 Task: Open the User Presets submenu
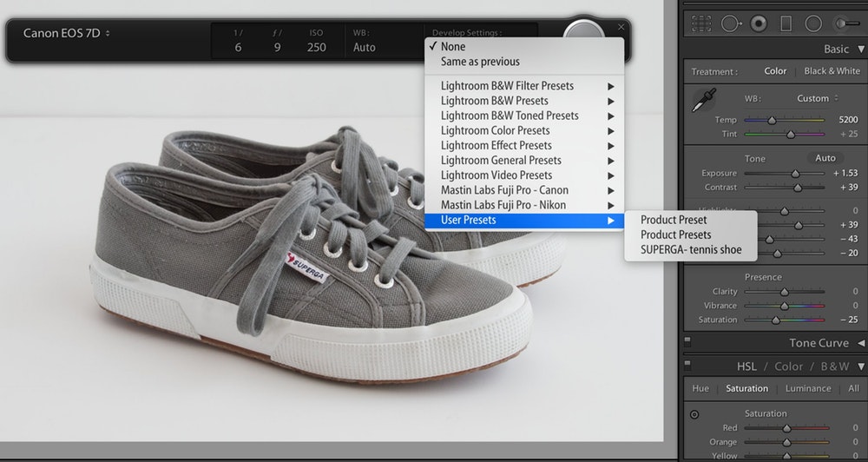click(x=523, y=221)
